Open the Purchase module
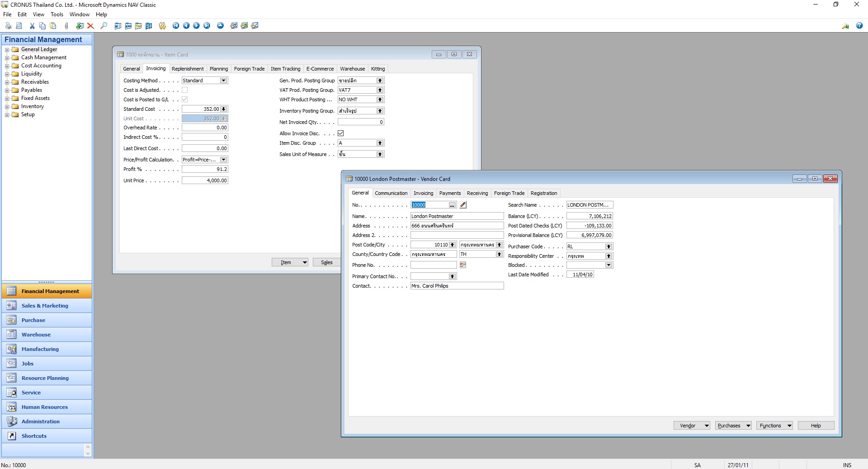Screen dimensions: 868x469 47,320
